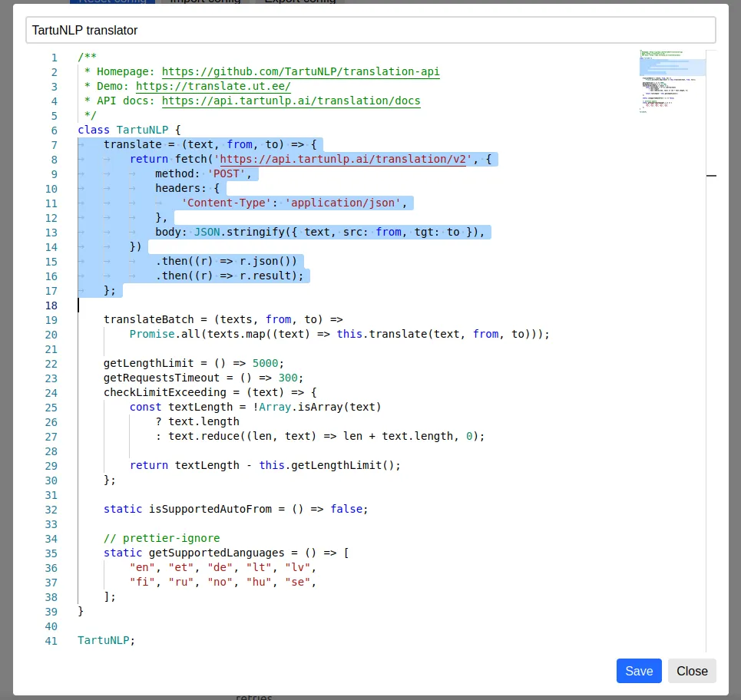Click 'TartuNLP' class name on line 6
Image resolution: width=741 pixels, height=700 pixels.
tap(142, 130)
